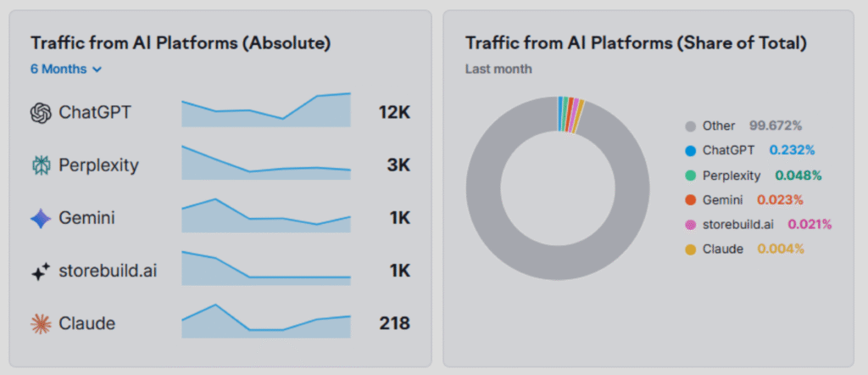868x375 pixels.
Task: Toggle the Other legend item
Action: click(x=719, y=126)
